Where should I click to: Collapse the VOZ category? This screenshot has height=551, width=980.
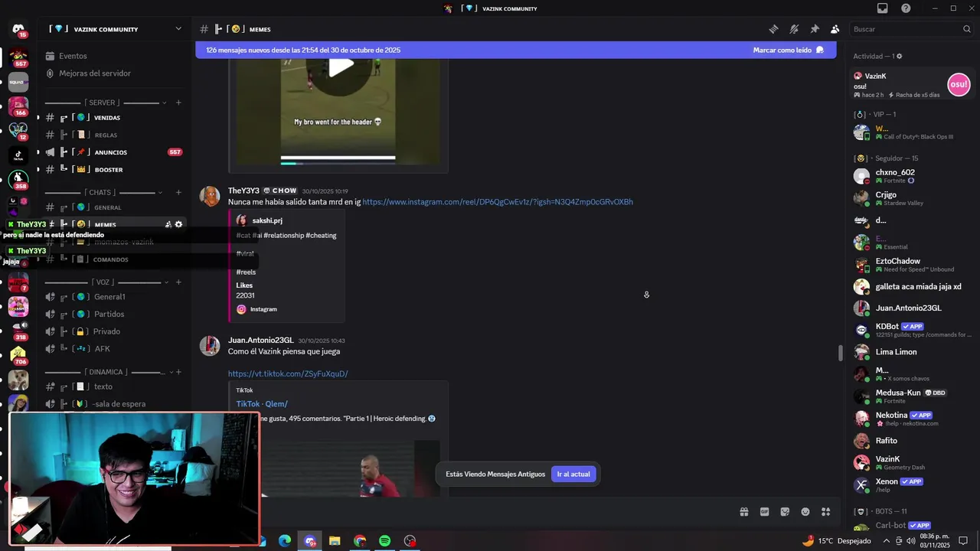105,282
